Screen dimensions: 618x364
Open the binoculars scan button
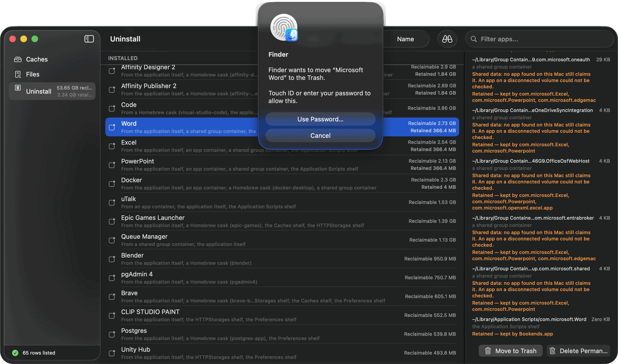click(447, 39)
